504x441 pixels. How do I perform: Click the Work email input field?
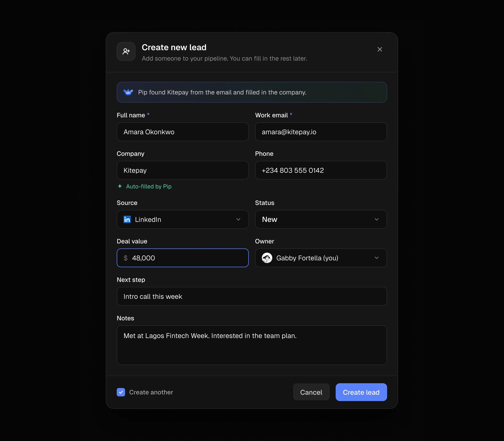click(x=321, y=132)
